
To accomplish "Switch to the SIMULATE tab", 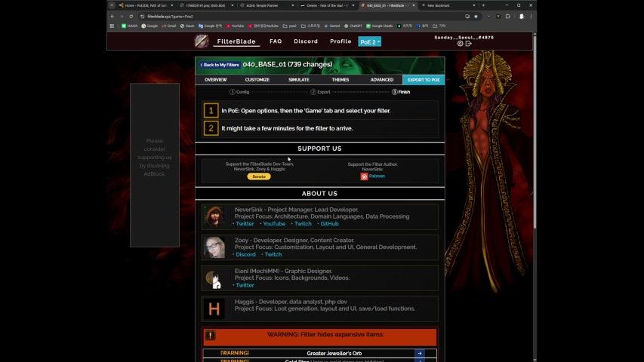I will 298,80.
